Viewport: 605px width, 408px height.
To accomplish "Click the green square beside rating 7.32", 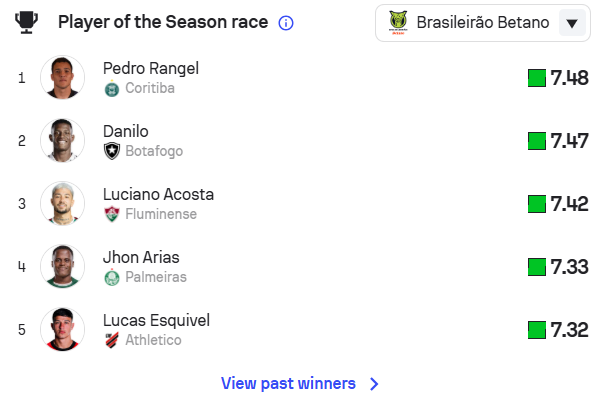I will point(536,329).
